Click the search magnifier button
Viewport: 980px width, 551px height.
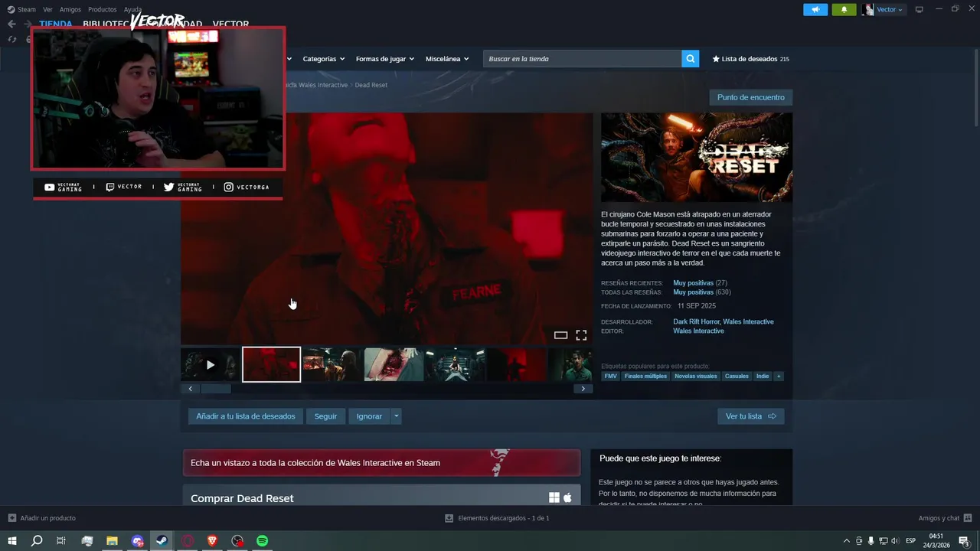pos(691,59)
